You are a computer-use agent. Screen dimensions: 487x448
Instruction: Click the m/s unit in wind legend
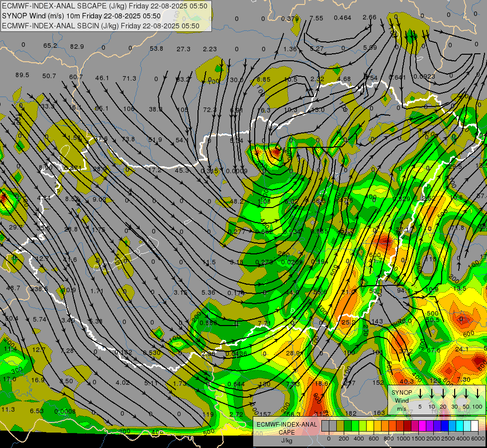401,409
